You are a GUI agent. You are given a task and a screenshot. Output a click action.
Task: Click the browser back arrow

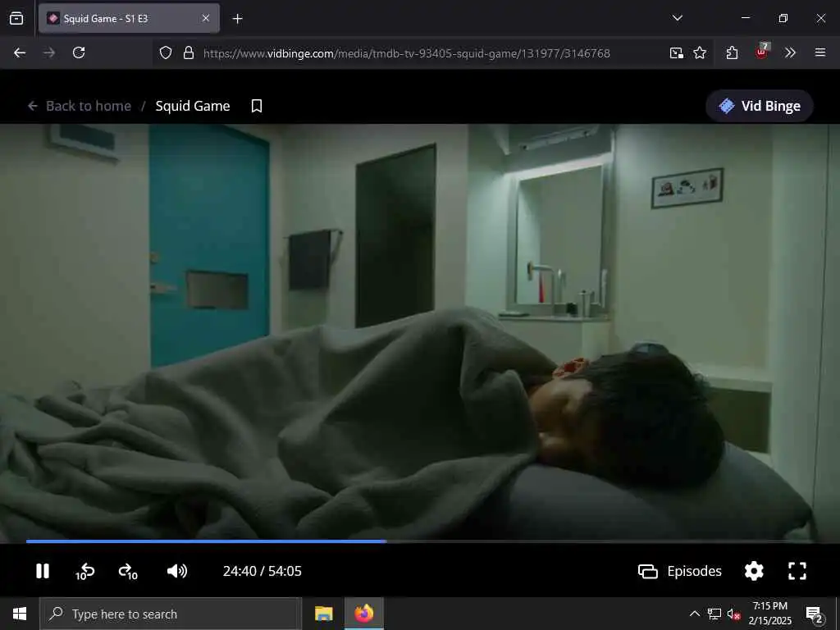pos(20,52)
